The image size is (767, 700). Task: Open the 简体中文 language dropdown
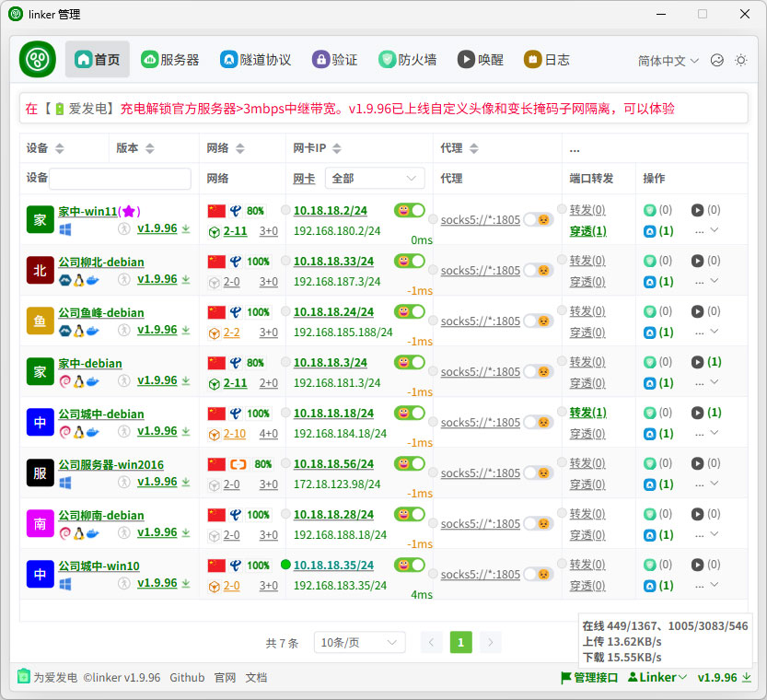click(668, 61)
